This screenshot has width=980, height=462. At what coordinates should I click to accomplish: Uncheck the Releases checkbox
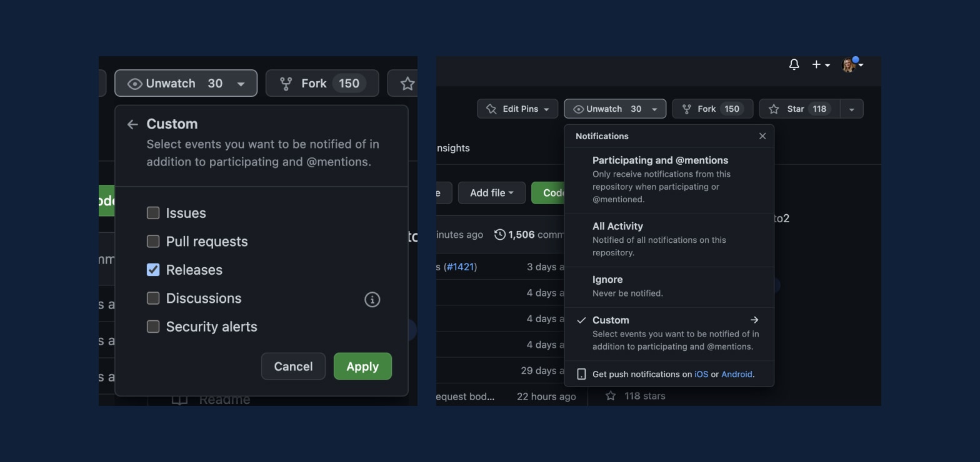(153, 270)
